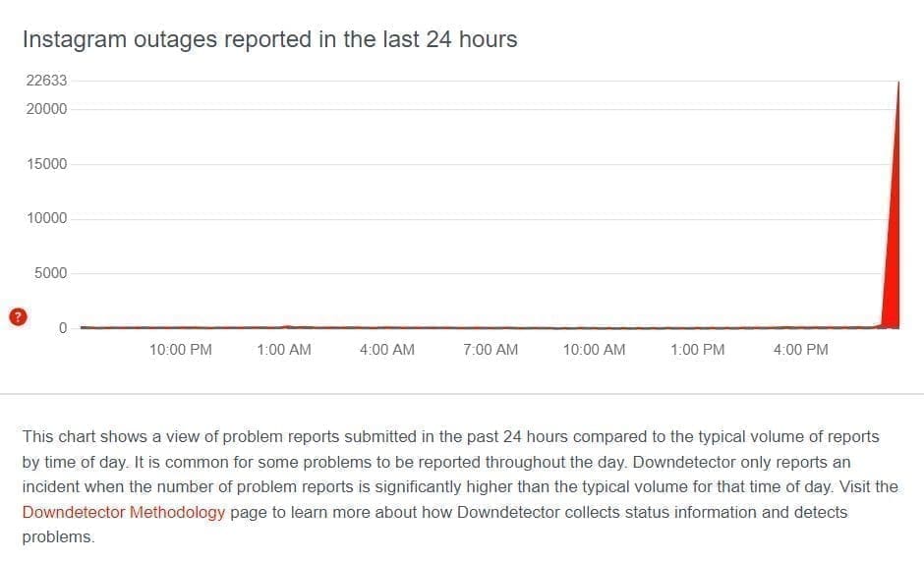Image resolution: width=924 pixels, height=562 pixels.
Task: Select the 1:00 PM time axis label
Action: click(x=697, y=350)
